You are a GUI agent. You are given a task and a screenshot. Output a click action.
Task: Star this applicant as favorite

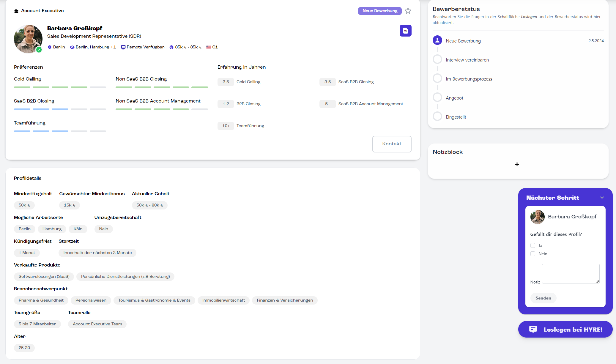[x=408, y=11]
